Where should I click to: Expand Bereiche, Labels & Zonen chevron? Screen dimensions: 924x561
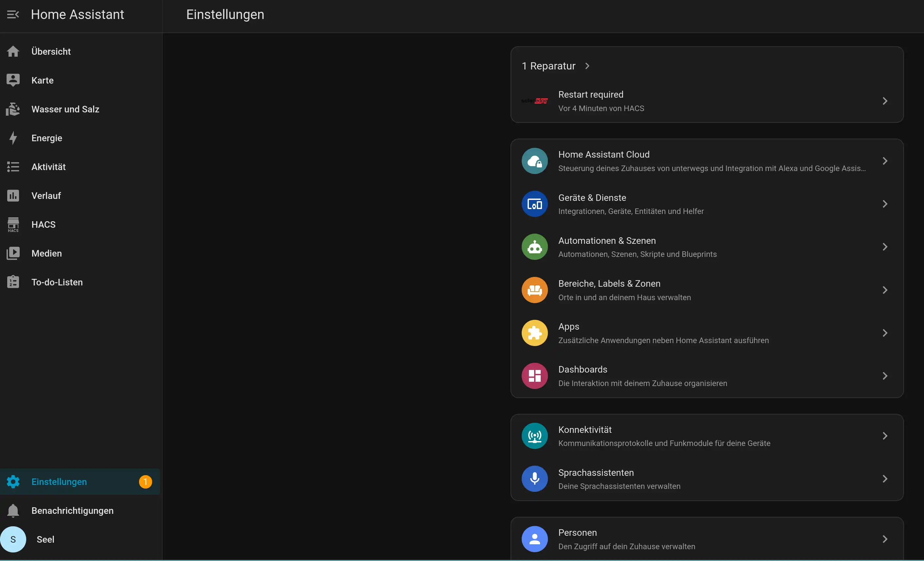tap(885, 290)
